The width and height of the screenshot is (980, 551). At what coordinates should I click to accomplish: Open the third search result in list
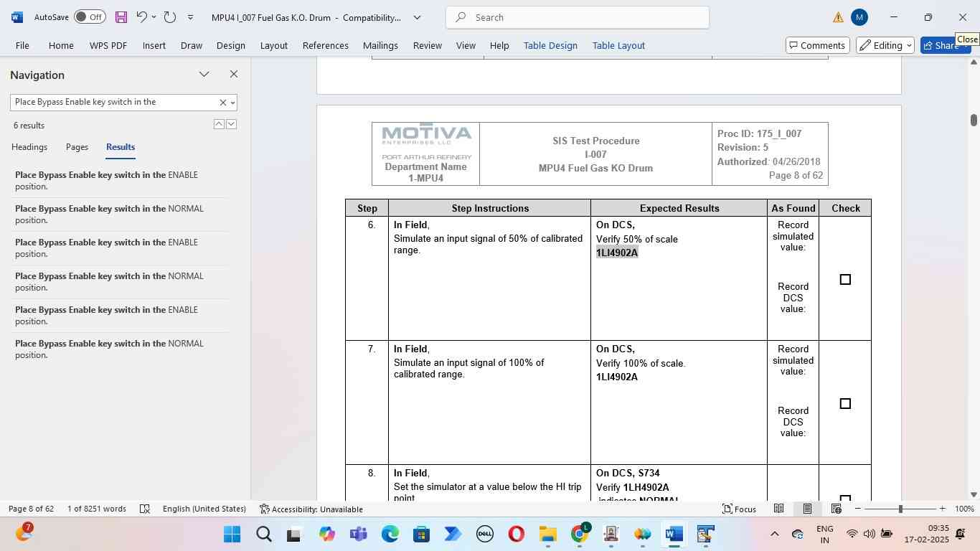pos(118,248)
